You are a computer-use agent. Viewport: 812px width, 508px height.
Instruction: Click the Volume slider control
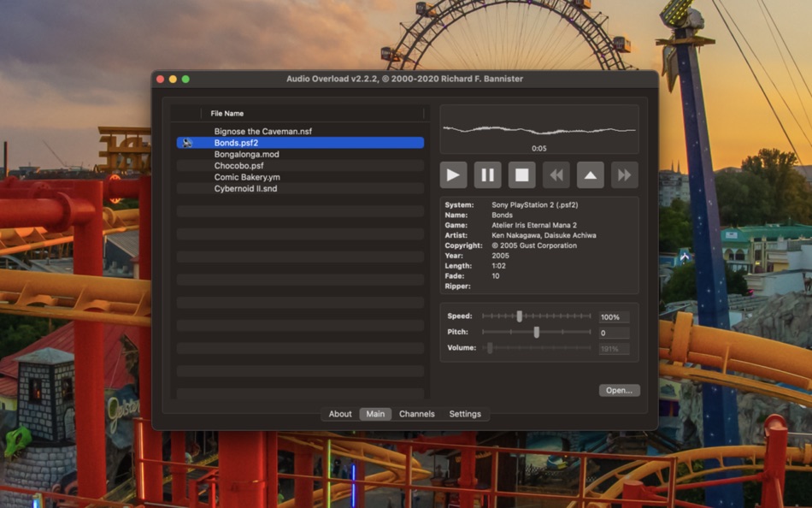click(488, 348)
